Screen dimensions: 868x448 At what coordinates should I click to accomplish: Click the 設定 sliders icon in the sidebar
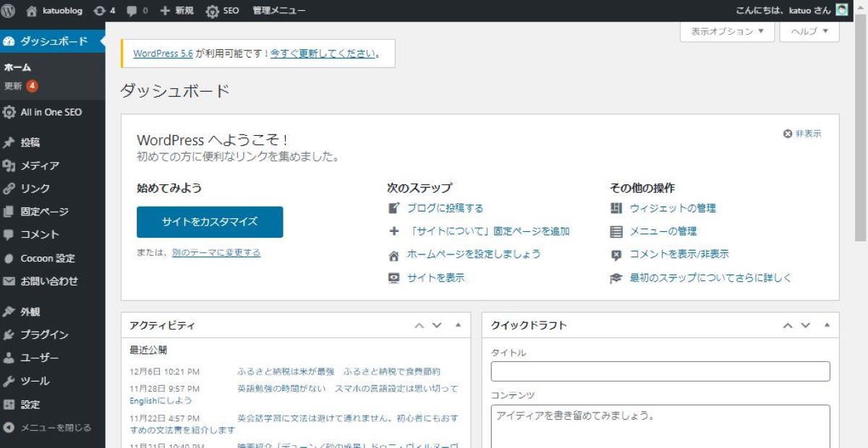click(9, 404)
